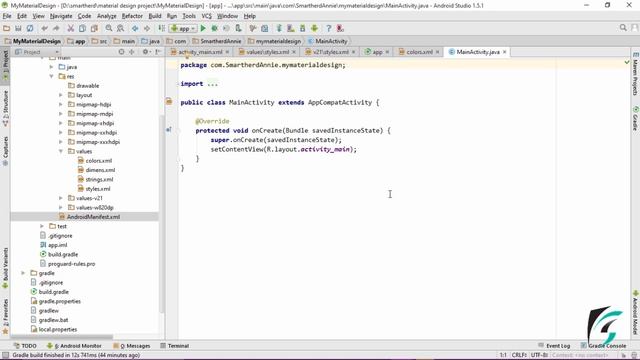
Task: Expand the layout folder
Action: 61,95
